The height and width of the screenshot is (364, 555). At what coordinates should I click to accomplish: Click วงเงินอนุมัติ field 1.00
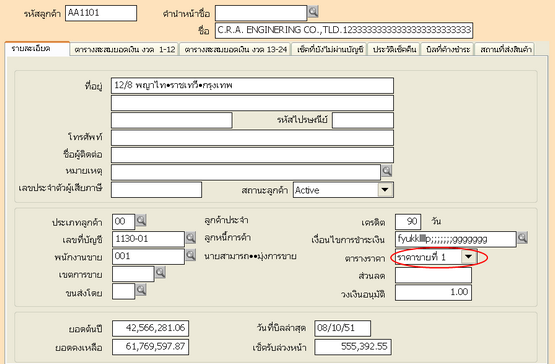(x=433, y=292)
